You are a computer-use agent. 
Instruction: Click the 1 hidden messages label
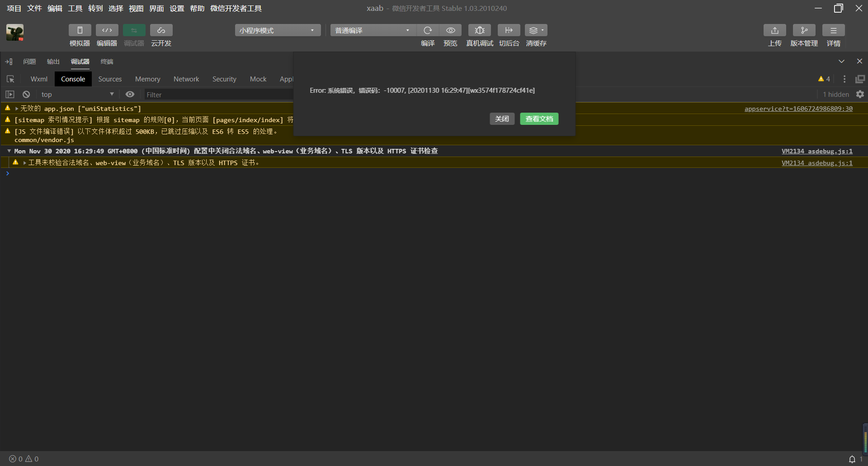tap(836, 95)
